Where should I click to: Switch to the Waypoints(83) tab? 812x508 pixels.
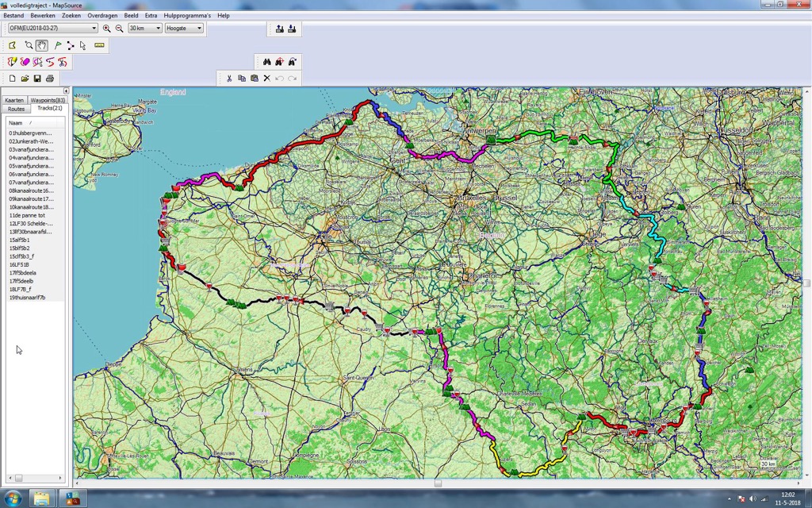point(48,101)
